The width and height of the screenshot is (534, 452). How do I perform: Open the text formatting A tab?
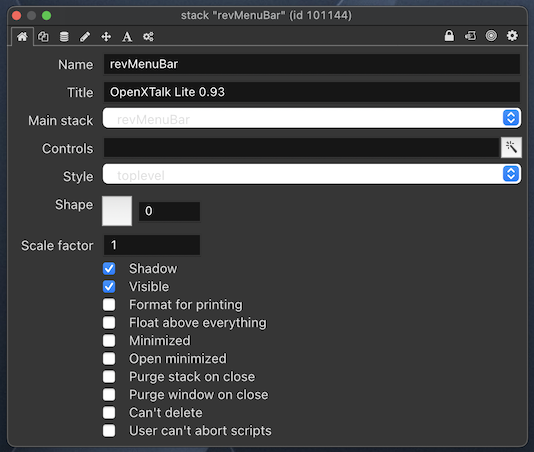[127, 36]
